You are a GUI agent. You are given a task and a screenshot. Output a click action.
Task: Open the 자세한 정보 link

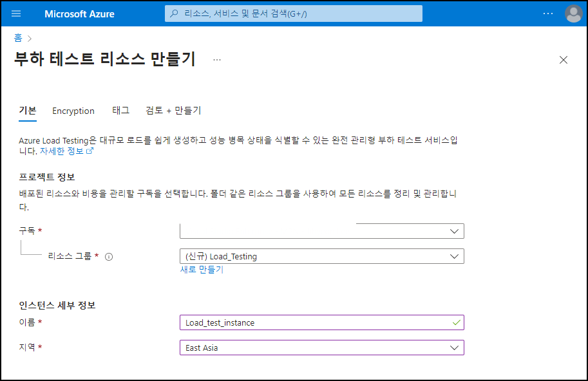tap(61, 151)
